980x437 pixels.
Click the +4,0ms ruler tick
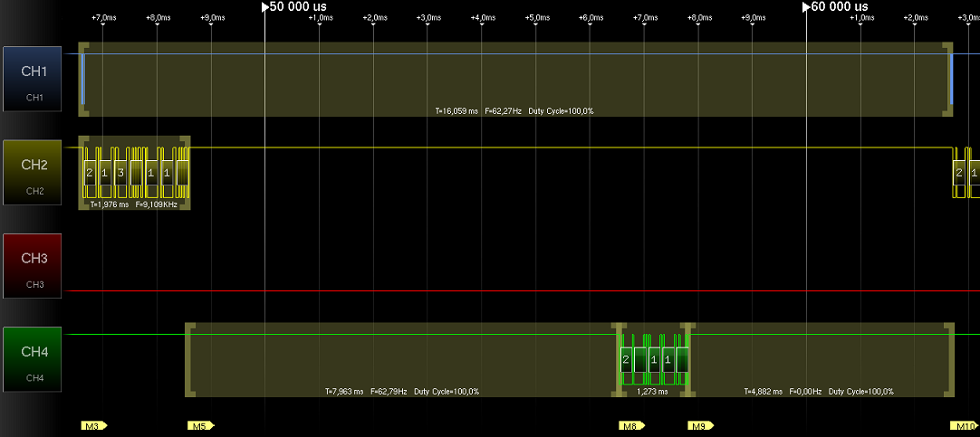click(x=482, y=17)
